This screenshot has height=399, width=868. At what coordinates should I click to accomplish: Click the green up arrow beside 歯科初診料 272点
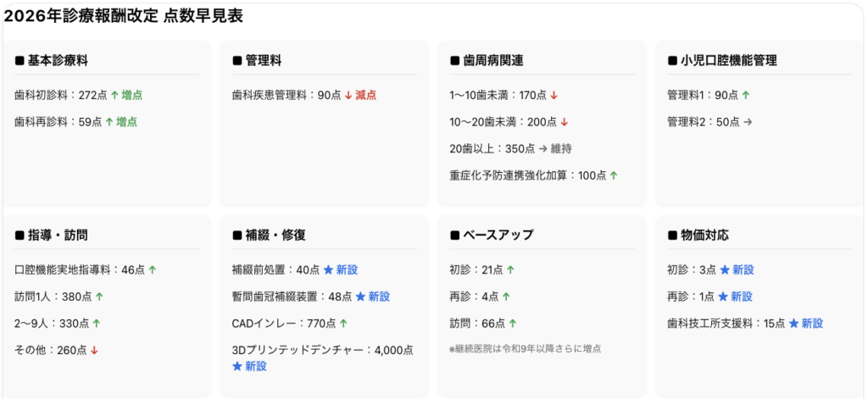(114, 96)
